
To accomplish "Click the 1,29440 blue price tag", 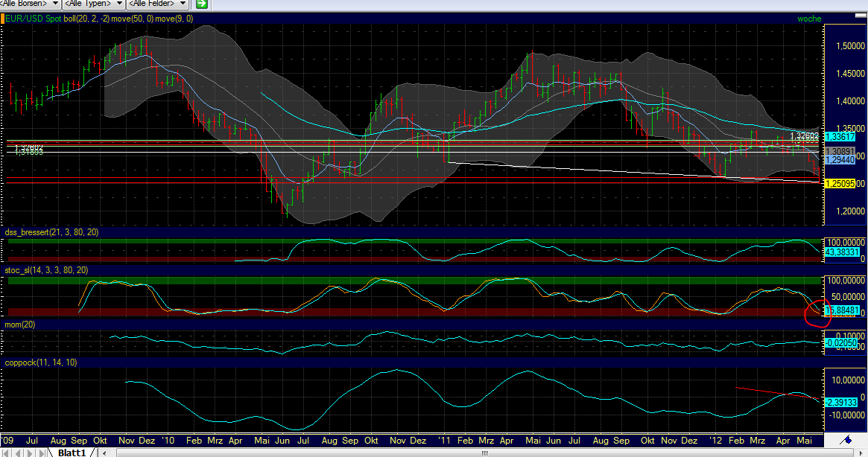I will point(840,160).
